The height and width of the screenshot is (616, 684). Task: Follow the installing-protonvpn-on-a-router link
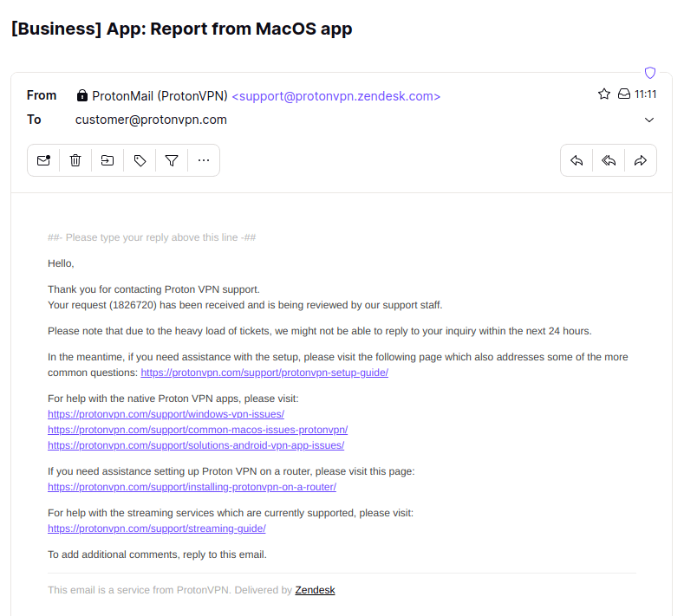coord(192,487)
